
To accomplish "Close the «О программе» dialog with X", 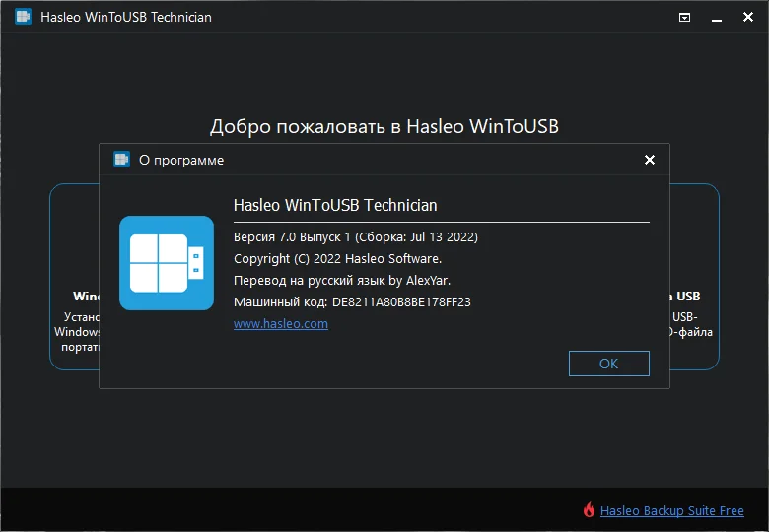I will pyautogui.click(x=650, y=160).
